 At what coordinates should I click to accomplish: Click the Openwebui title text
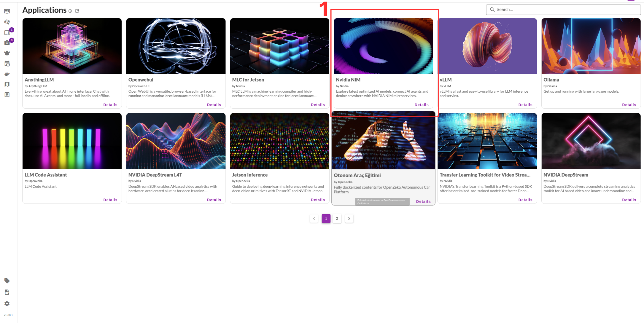141,80
